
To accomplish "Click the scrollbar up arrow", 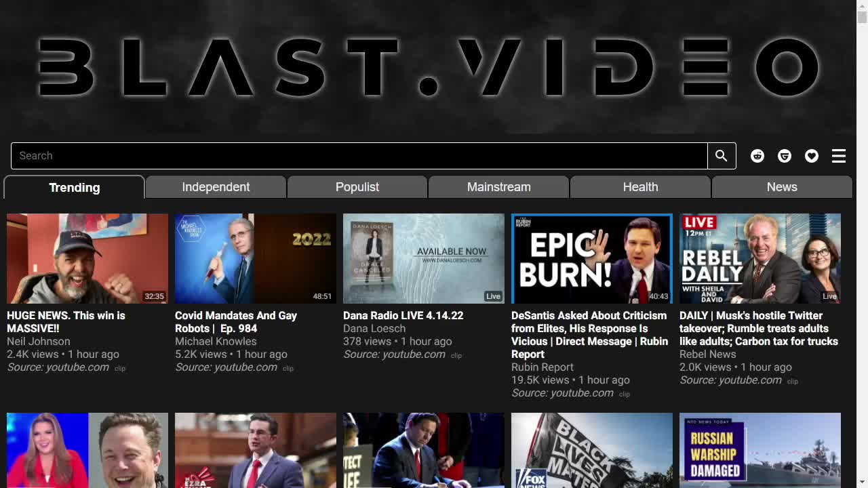I will (x=862, y=5).
